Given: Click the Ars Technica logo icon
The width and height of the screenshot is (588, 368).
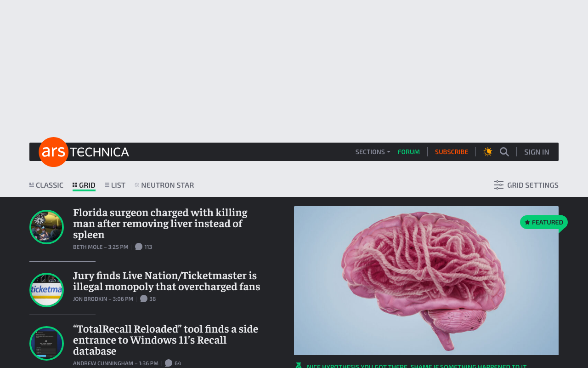Looking at the screenshot, I should (53, 152).
